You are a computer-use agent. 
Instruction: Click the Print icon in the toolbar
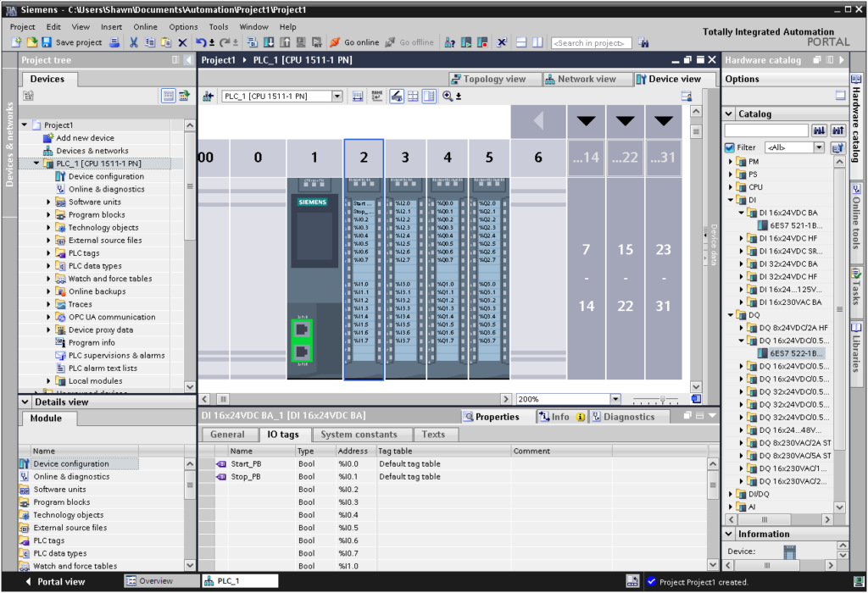(114, 42)
